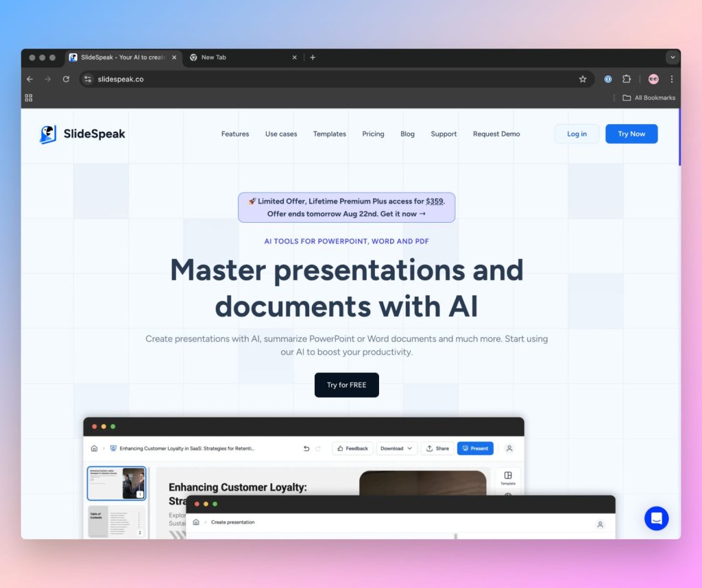Screen dimensions: 702x588
Task: Open site information icon in address bar
Action: pyautogui.click(x=88, y=79)
